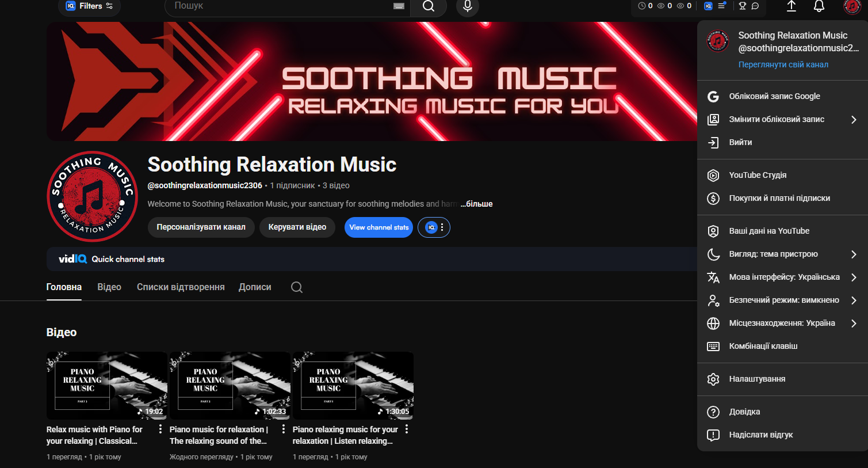868x468 pixels.
Task: Click the upload video arrow icon
Action: point(791,6)
